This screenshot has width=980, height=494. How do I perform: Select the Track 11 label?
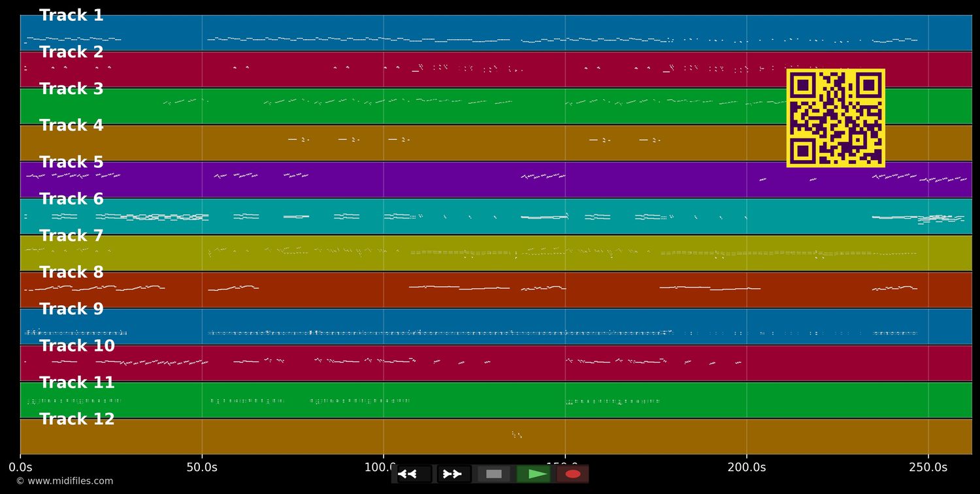click(77, 382)
